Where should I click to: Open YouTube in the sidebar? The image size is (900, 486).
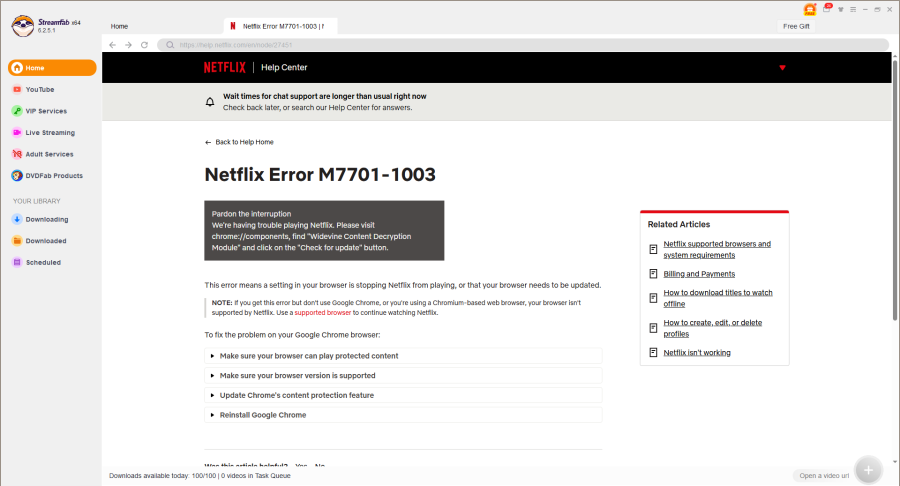click(x=40, y=89)
